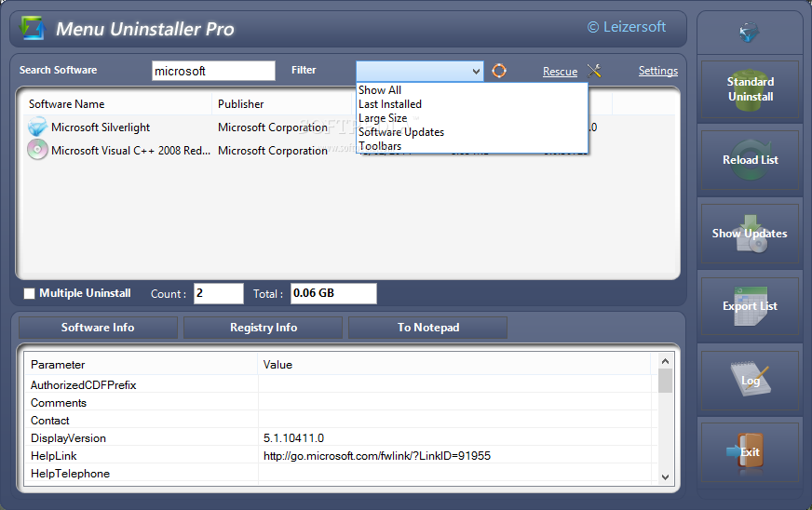Open the Log
812x510 pixels.
click(750, 381)
